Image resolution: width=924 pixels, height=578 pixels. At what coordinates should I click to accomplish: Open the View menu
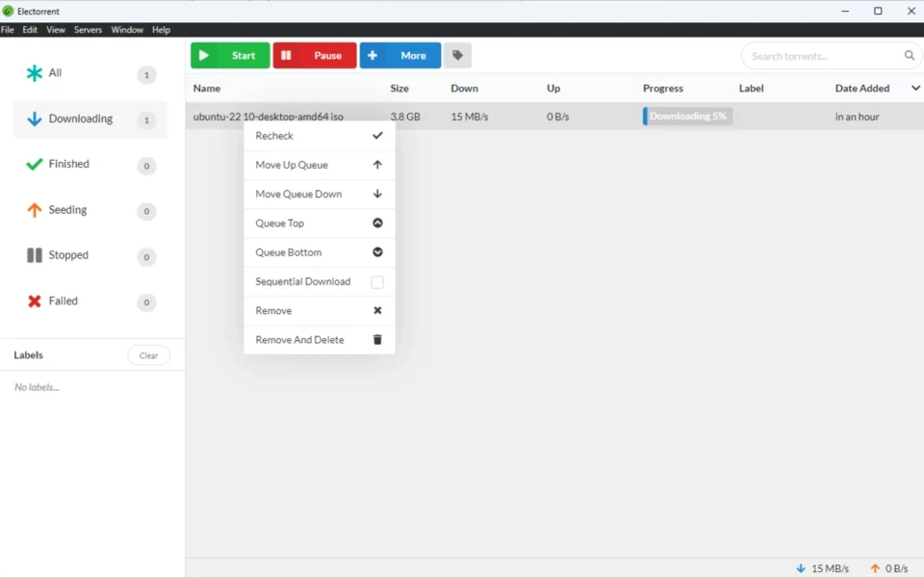tap(56, 30)
